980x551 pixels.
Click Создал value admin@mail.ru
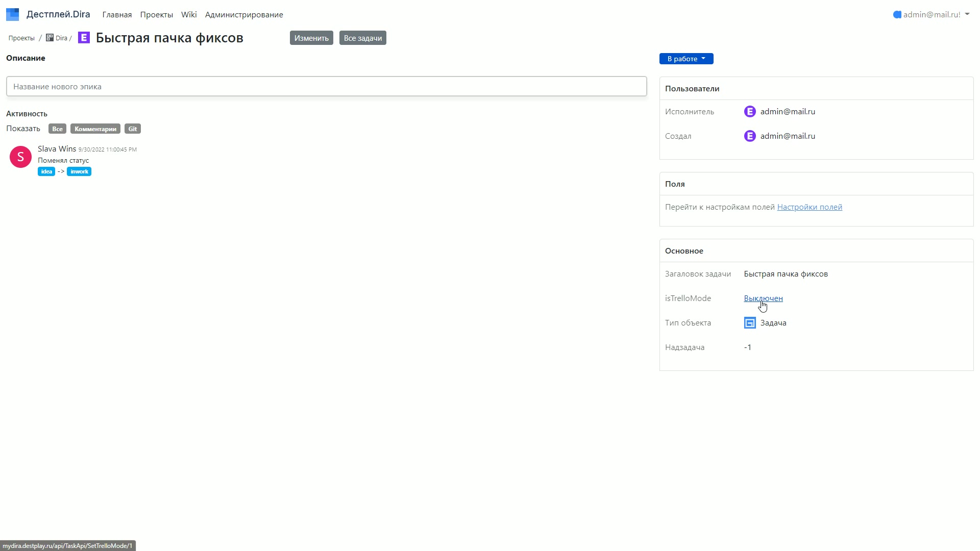pos(788,136)
